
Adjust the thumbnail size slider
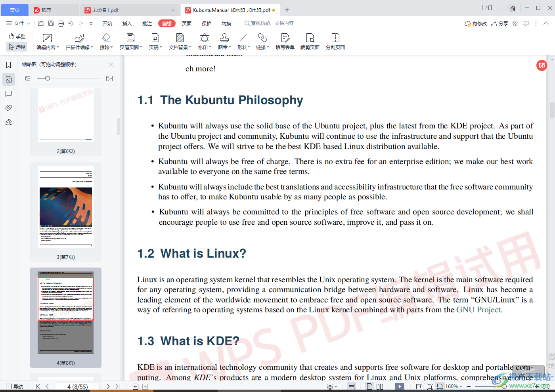(x=68, y=78)
